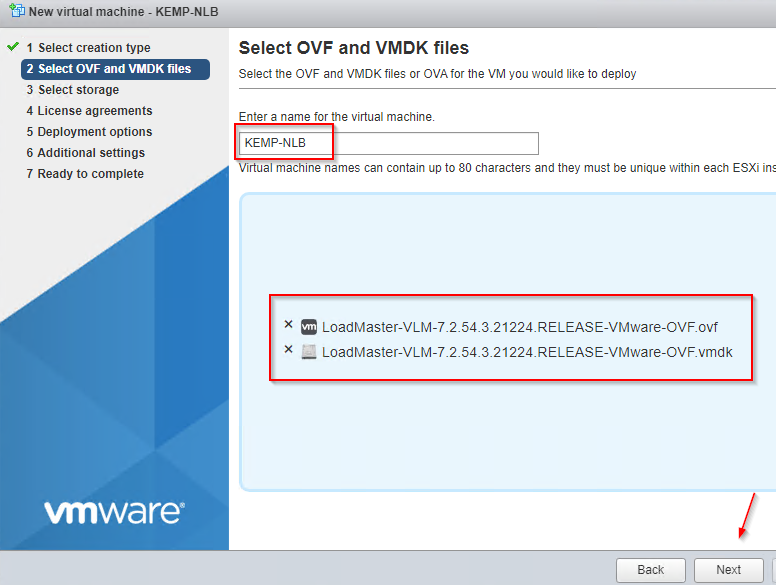This screenshot has height=585, width=776.
Task: Open step 6 Additional settings
Action: (86, 152)
